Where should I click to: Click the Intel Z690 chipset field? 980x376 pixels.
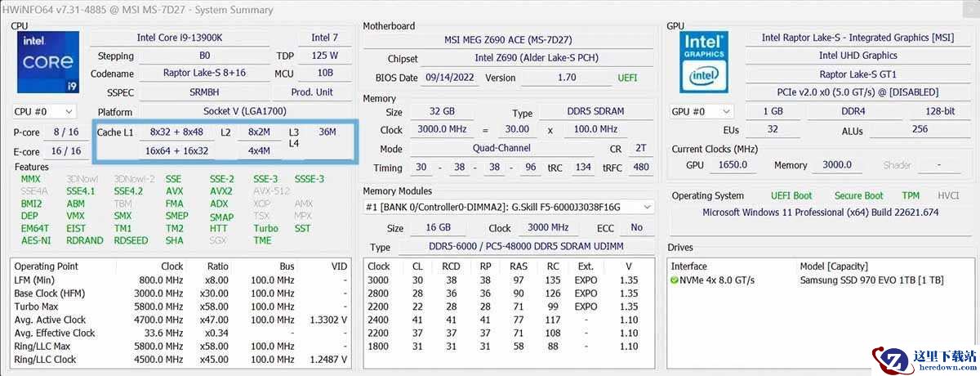click(x=537, y=59)
